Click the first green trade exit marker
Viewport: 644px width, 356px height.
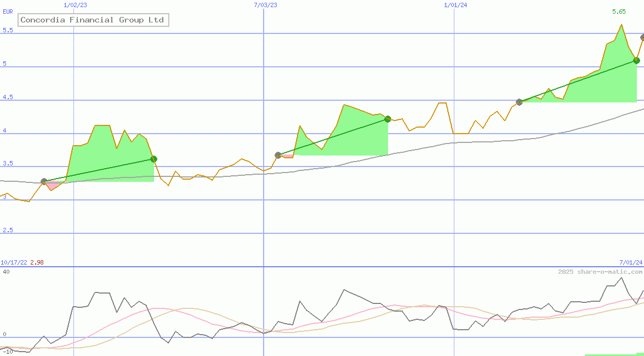point(153,159)
